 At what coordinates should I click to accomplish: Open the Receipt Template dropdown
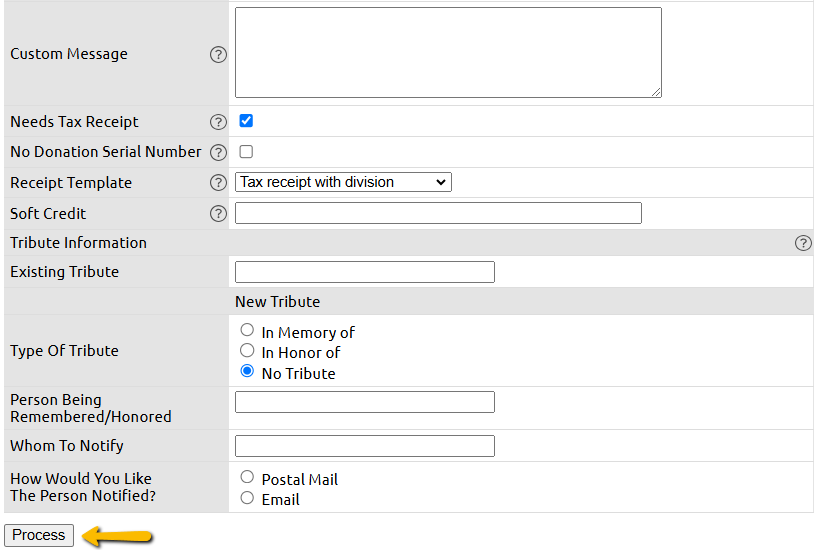(343, 182)
